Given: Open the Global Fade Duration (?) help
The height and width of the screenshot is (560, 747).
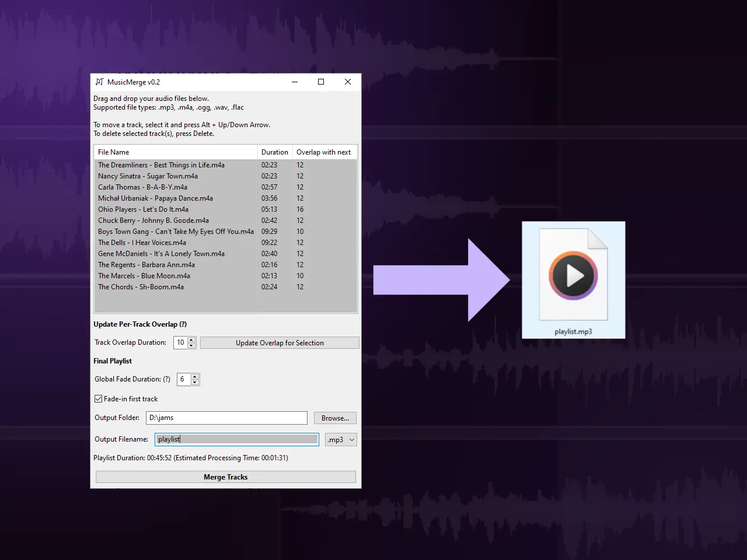Looking at the screenshot, I should (167, 379).
